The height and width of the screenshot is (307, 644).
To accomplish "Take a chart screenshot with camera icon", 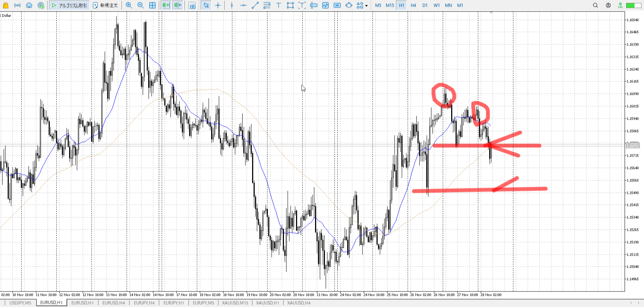I will point(192,5).
